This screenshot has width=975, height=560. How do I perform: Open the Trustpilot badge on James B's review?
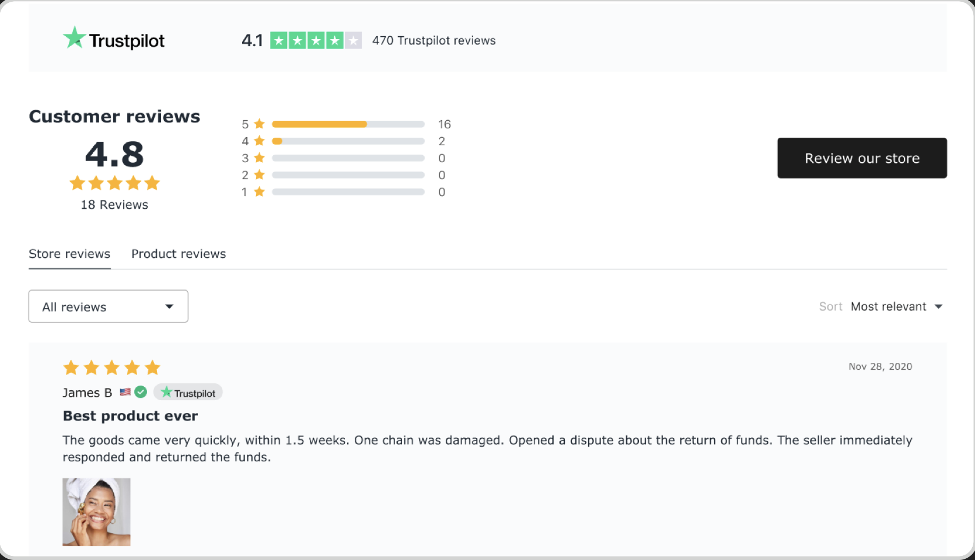click(x=187, y=392)
